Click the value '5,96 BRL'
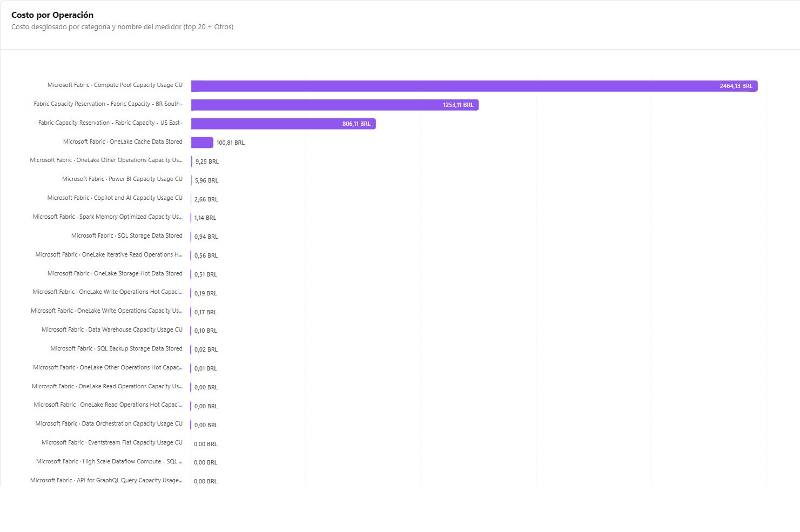 [x=206, y=181]
